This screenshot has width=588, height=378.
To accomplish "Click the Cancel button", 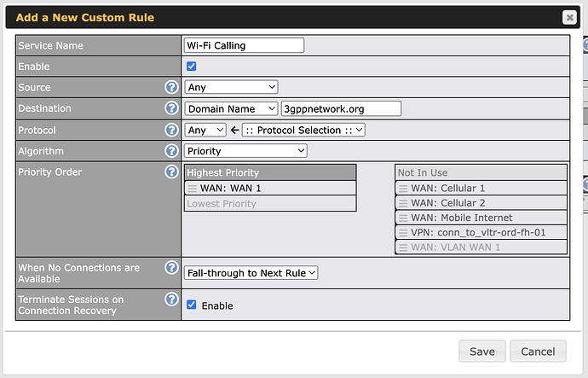I will click(x=538, y=352).
